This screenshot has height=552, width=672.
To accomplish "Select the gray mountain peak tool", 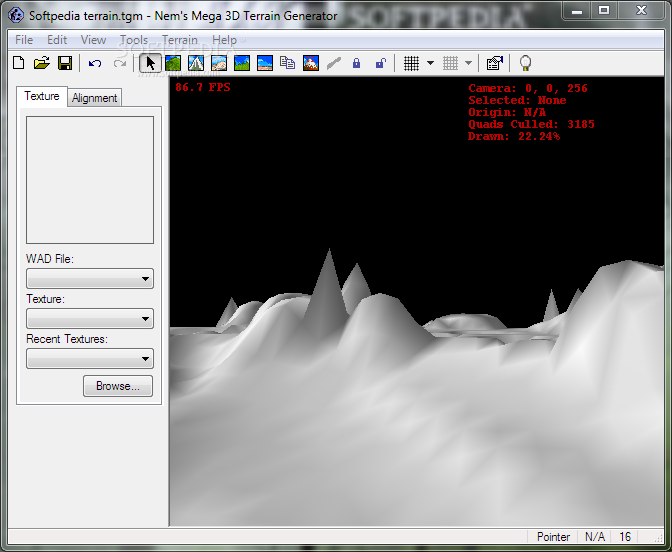I will pos(196,63).
